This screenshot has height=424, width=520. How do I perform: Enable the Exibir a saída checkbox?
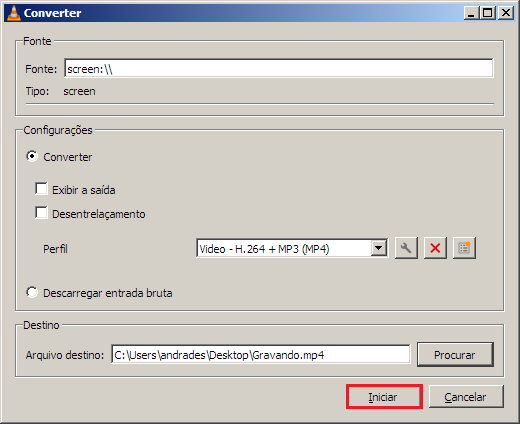41,189
